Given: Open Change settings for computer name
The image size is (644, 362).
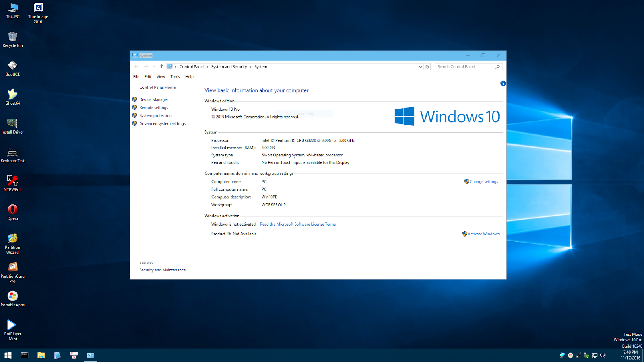Looking at the screenshot, I should [484, 181].
